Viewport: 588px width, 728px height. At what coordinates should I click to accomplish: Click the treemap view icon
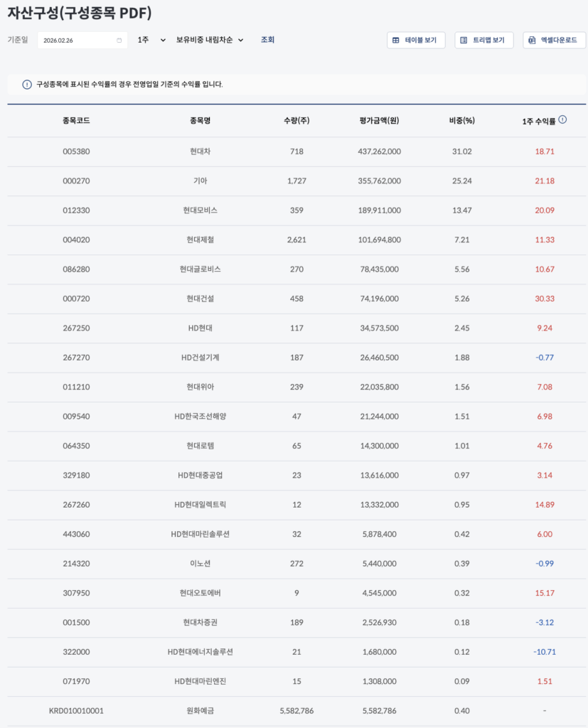point(464,41)
